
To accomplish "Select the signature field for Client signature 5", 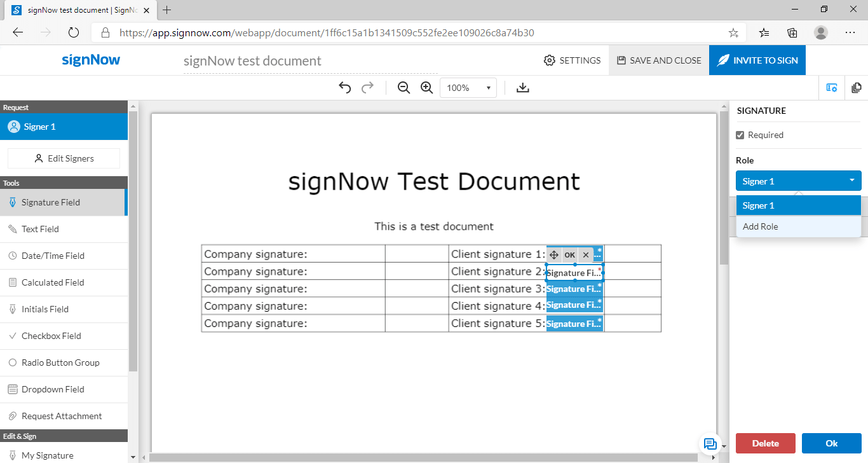I will pos(574,324).
